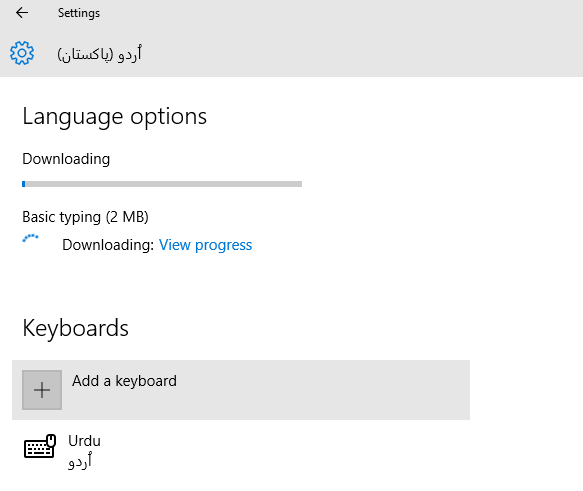Click the 'Add a keyboard' text label
Viewport: 583px width, 491px height.
(x=125, y=381)
